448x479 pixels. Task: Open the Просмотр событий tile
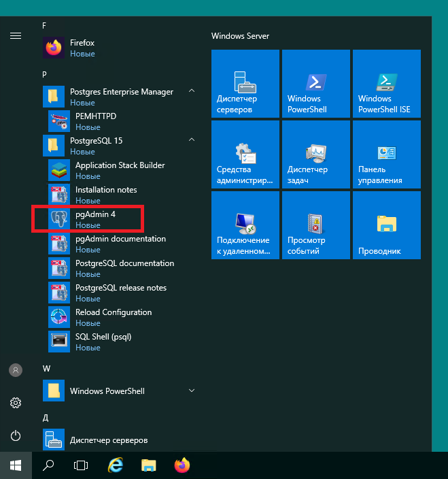(x=316, y=225)
